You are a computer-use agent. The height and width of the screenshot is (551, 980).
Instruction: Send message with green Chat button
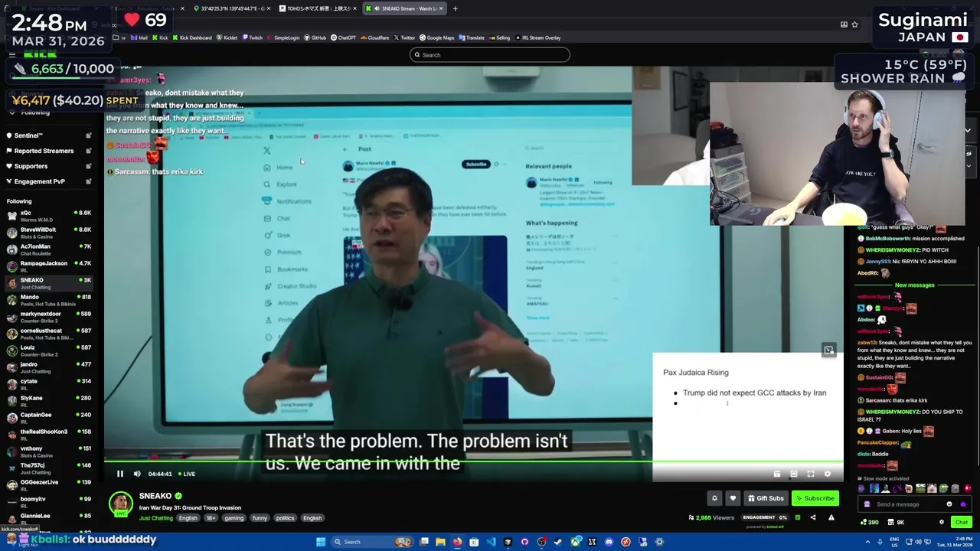pos(961,522)
